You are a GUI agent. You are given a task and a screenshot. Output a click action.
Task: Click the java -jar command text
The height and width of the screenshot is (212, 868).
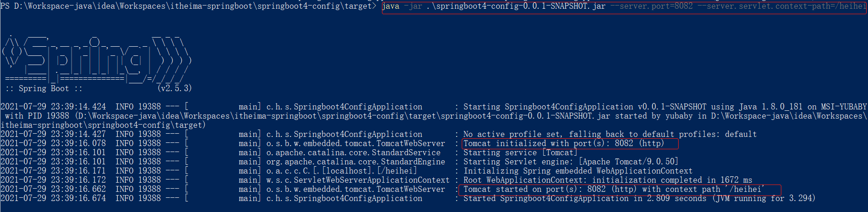[x=402, y=6]
